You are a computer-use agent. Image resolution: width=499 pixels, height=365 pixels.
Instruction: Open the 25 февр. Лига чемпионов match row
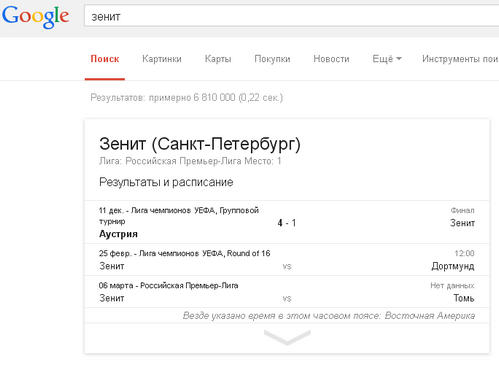click(287, 260)
